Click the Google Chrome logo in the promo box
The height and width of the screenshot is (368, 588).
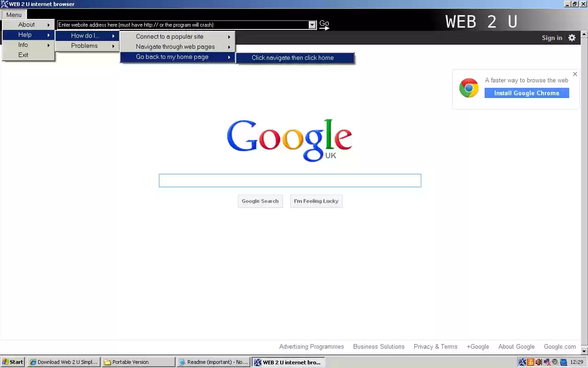pyautogui.click(x=469, y=87)
